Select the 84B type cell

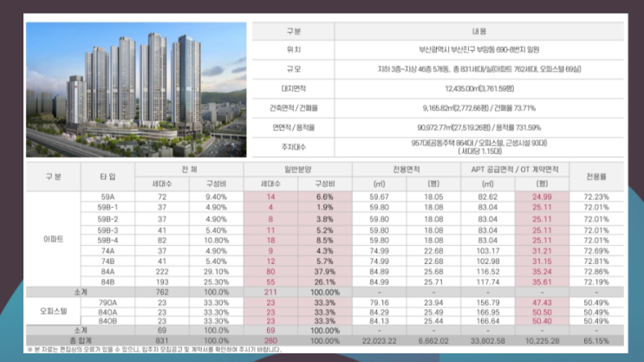[107, 282]
